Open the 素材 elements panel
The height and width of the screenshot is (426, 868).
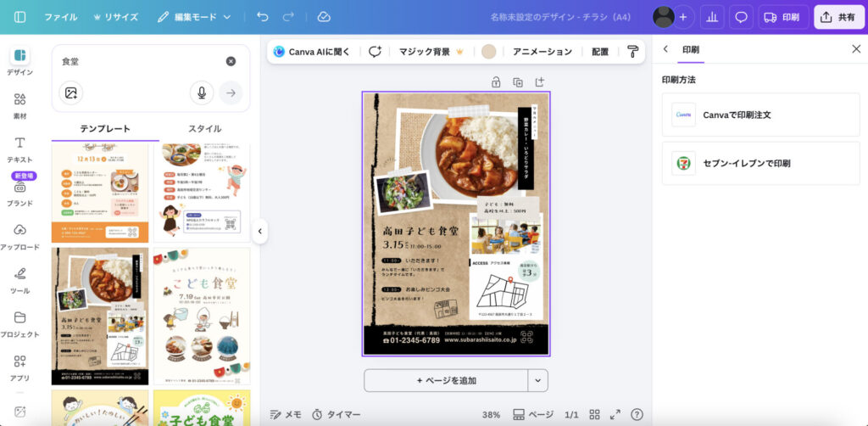coord(19,105)
